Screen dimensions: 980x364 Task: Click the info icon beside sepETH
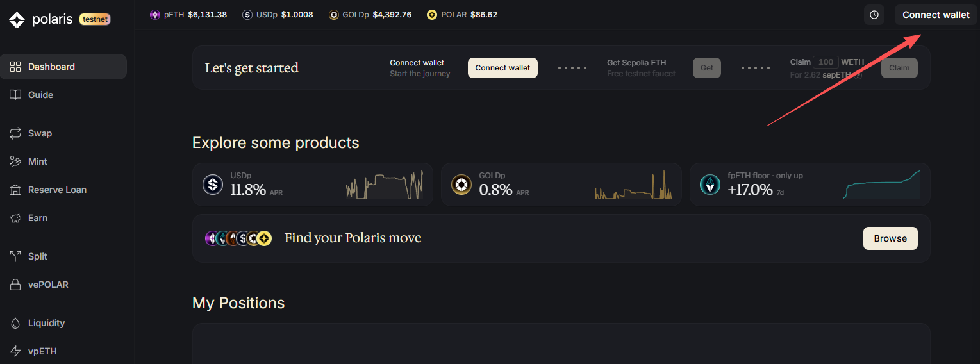(x=859, y=75)
